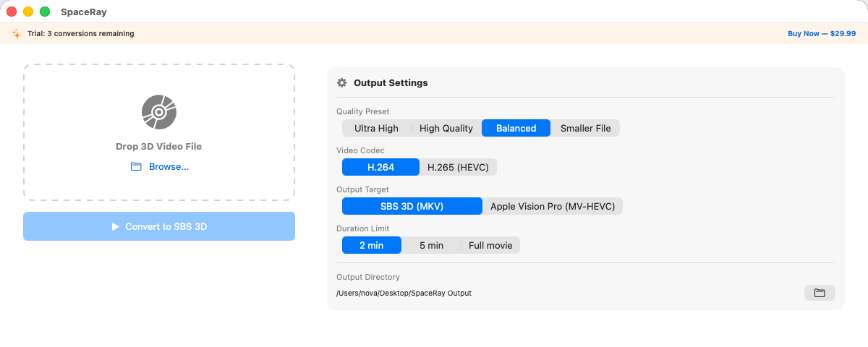The width and height of the screenshot is (868, 347).
Task: Select Balanced quality preset
Action: point(516,129)
